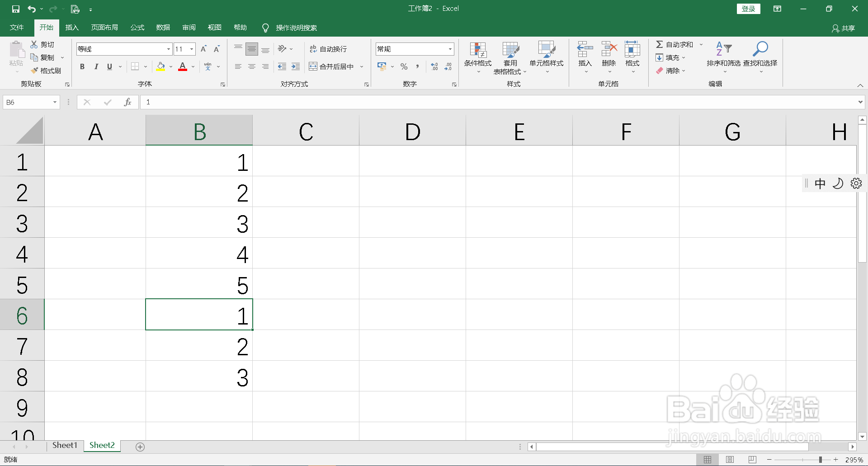Decrease font size with the smaller A icon
This screenshot has width=868, height=466.
pos(217,49)
